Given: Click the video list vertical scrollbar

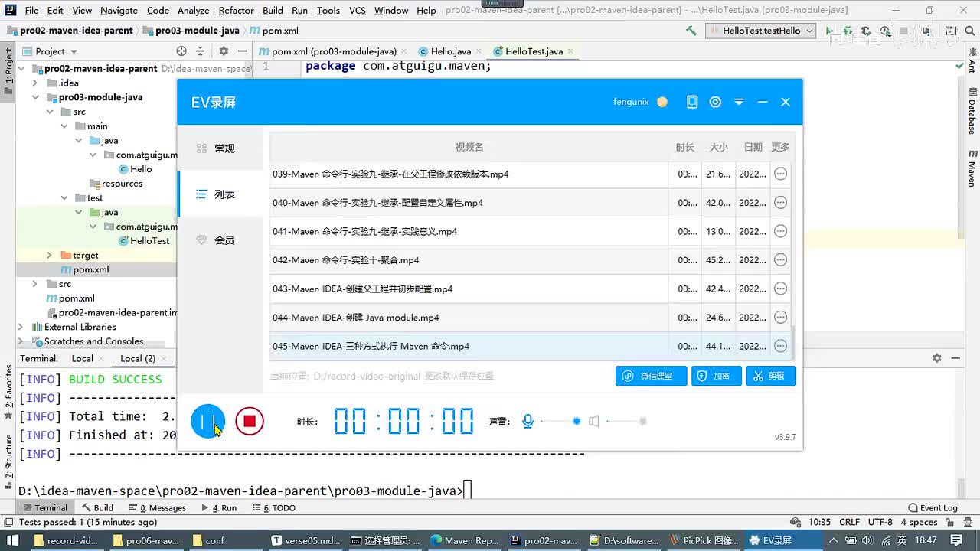Looking at the screenshot, I should (x=792, y=342).
